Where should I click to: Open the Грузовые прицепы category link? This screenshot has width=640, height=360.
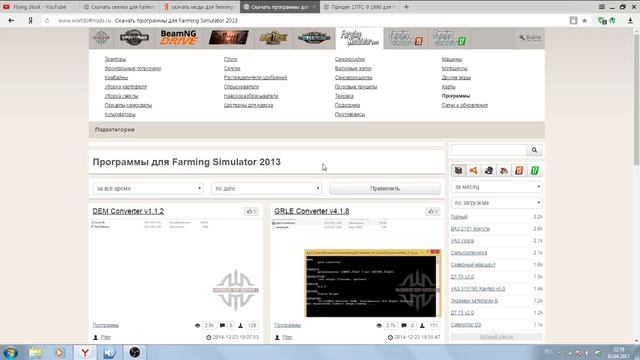click(x=356, y=87)
